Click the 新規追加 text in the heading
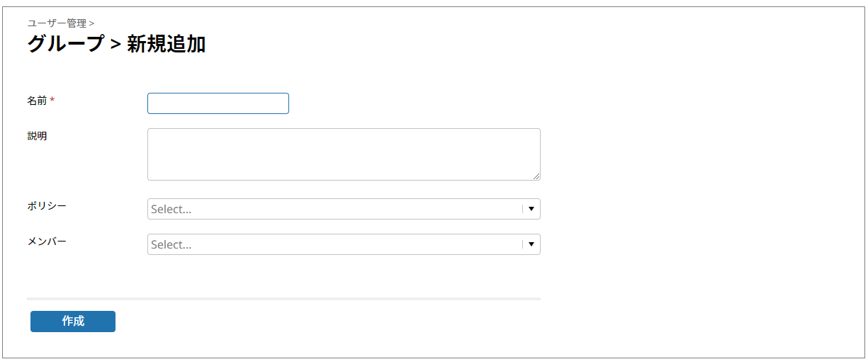The image size is (868, 364). 167,45
